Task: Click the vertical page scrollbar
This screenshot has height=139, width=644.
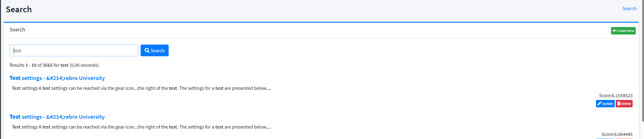Action: (642, 62)
